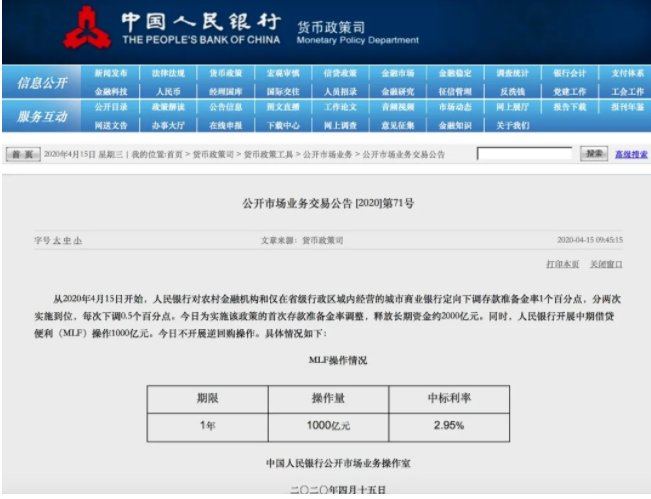
Task: Open the 人员招录 menu item
Action: click(x=340, y=92)
